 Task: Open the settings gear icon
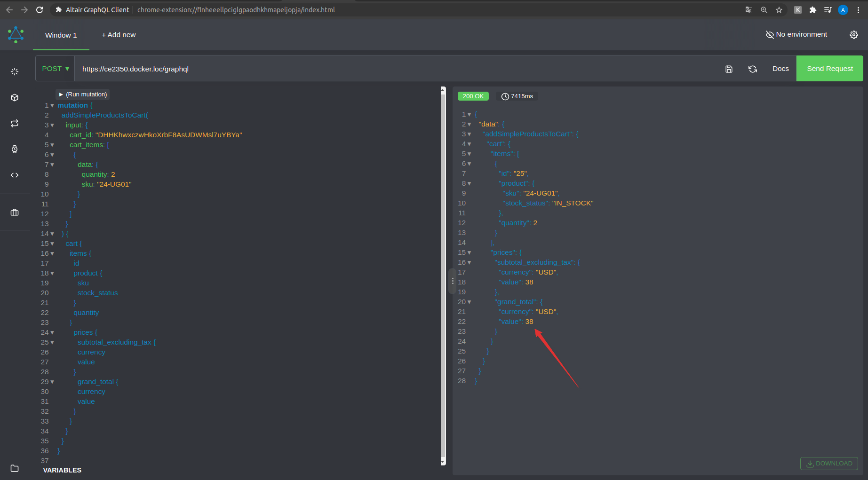[x=853, y=35]
